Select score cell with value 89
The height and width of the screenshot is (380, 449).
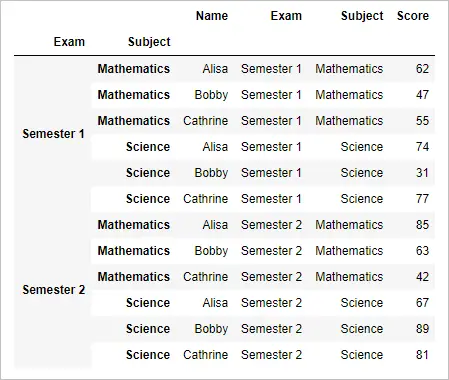pyautogui.click(x=422, y=329)
